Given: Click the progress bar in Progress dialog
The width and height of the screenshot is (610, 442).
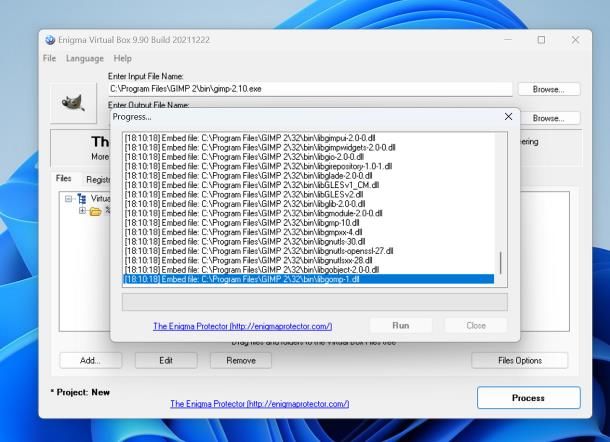Looking at the screenshot, I should (314, 302).
